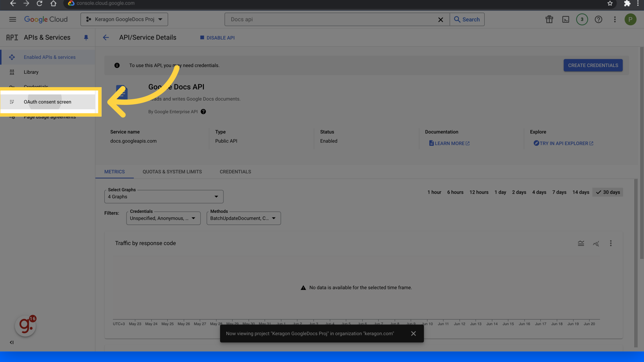Bookmark the page with the star icon
Viewport: 644px width, 362px height.
coord(610,3)
